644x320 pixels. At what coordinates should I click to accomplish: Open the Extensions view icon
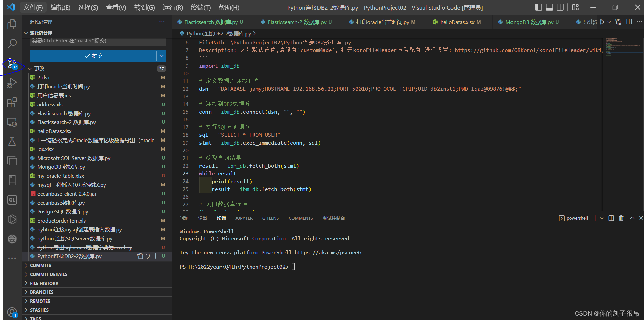(x=12, y=102)
